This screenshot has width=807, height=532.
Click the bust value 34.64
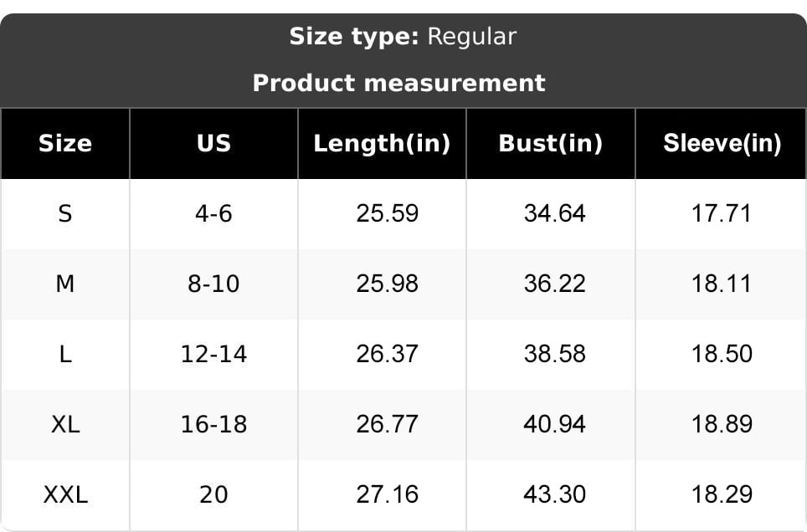click(554, 213)
